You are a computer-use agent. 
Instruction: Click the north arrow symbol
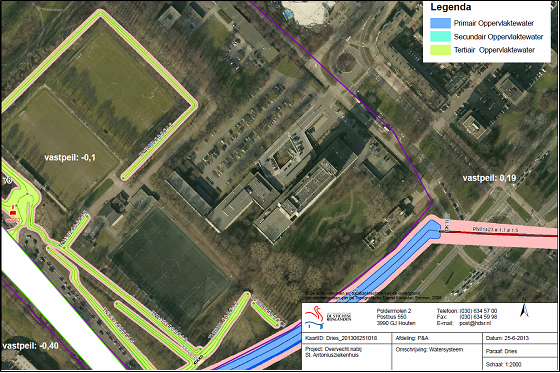coord(524,310)
